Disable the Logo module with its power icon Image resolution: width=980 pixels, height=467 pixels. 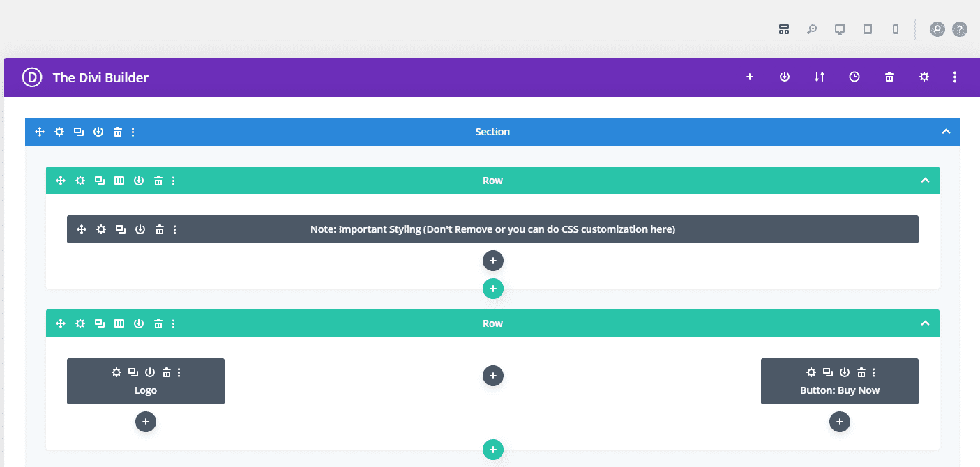point(151,372)
